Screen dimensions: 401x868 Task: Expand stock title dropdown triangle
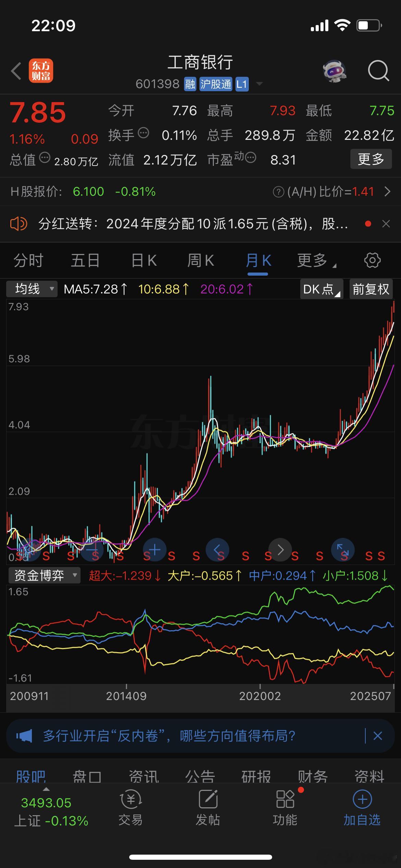(x=259, y=84)
